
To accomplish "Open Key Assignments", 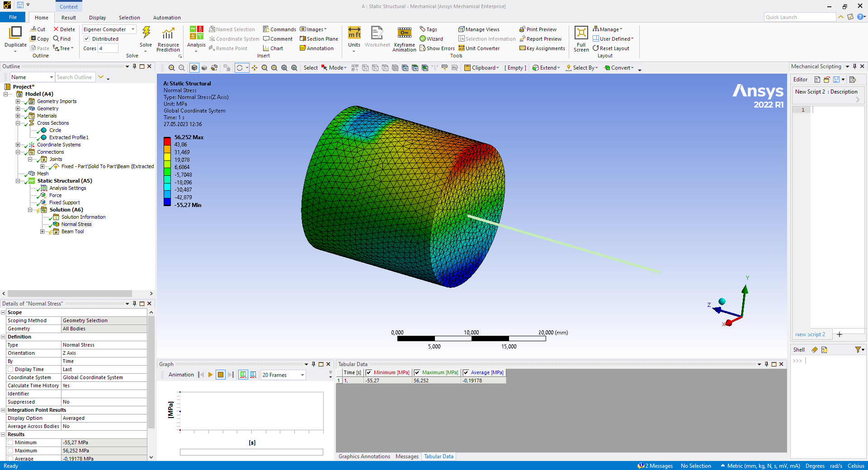I will [542, 48].
